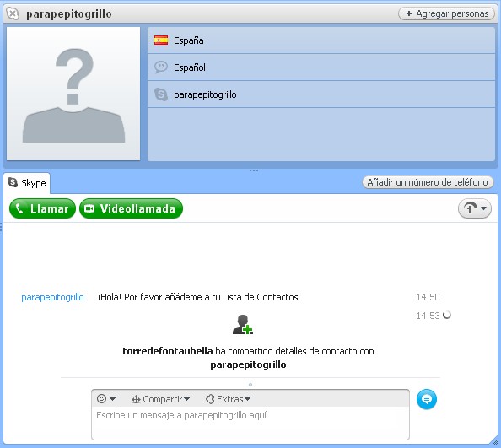Click the Skype logo next to the username
This screenshot has height=448, width=501.
(161, 94)
